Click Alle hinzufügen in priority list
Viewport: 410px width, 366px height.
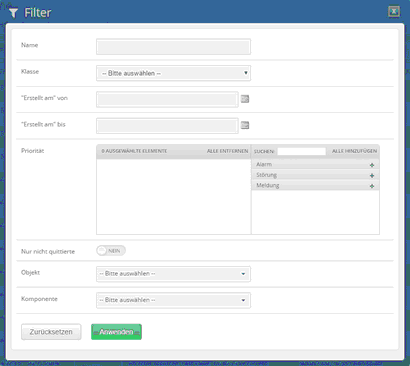coord(354,151)
